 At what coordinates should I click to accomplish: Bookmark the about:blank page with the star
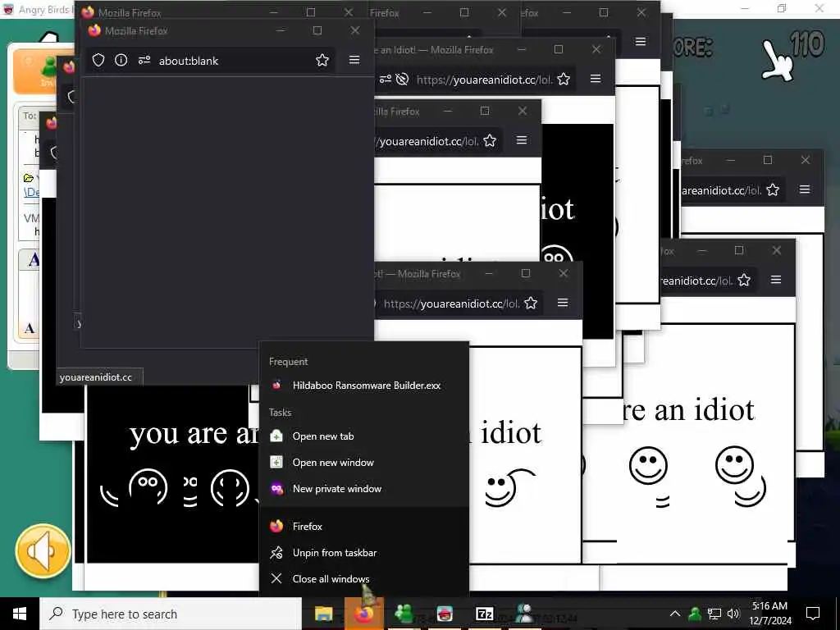point(322,60)
